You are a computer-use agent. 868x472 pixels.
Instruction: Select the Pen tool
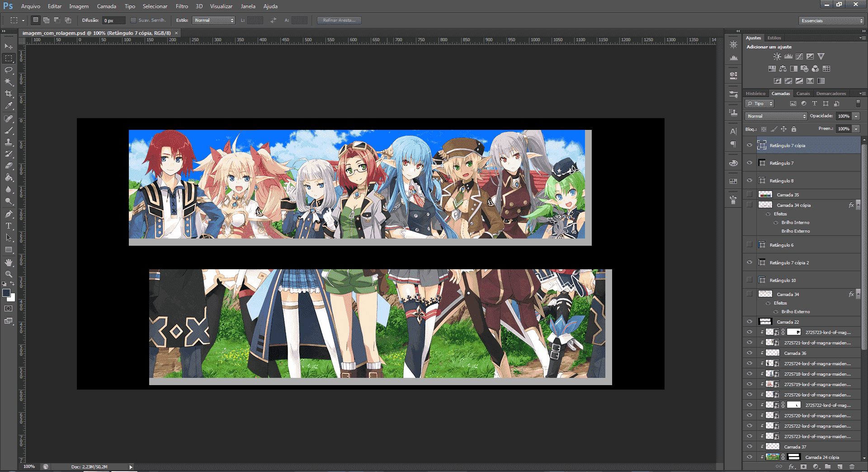tap(9, 214)
